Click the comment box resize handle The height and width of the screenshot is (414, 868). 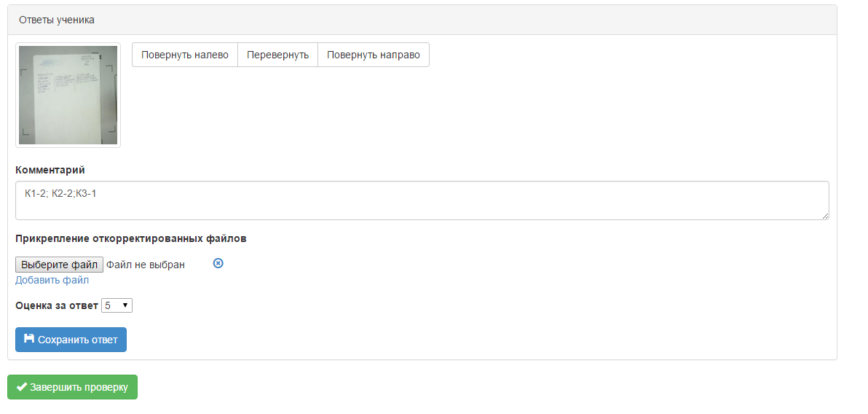coord(826,216)
